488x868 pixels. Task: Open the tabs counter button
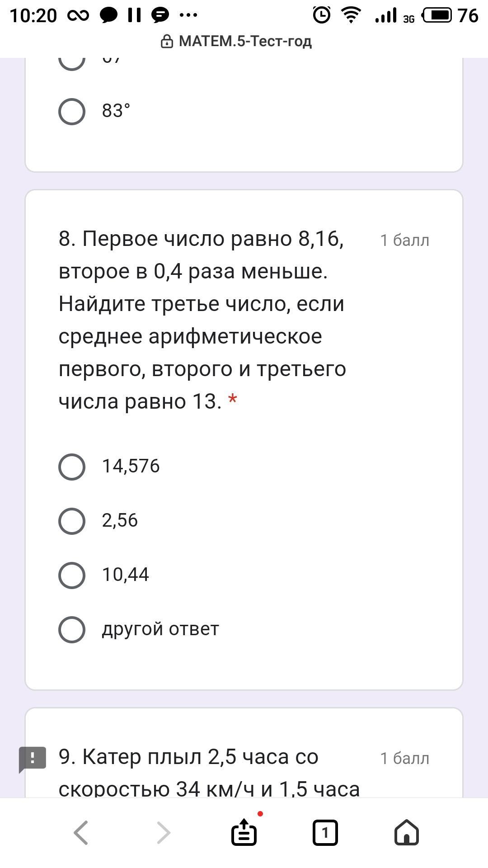(325, 832)
